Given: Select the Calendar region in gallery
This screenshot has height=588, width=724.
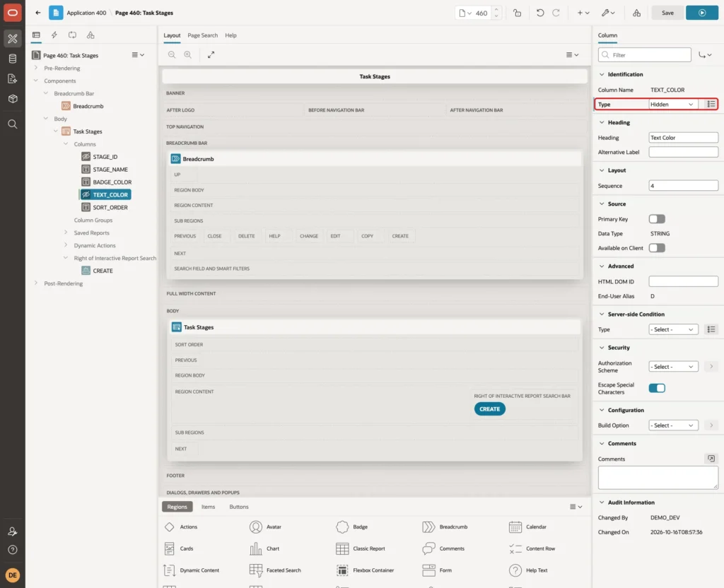Looking at the screenshot, I should (x=527, y=527).
